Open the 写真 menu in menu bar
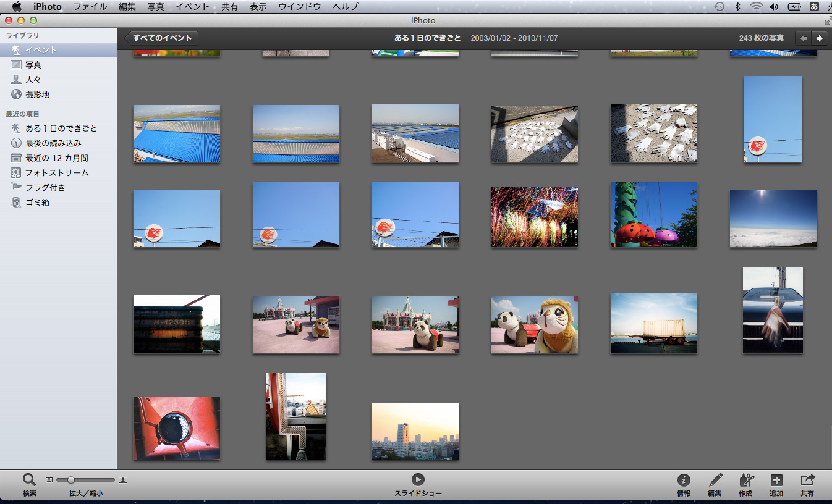832x504 pixels. pos(155,6)
